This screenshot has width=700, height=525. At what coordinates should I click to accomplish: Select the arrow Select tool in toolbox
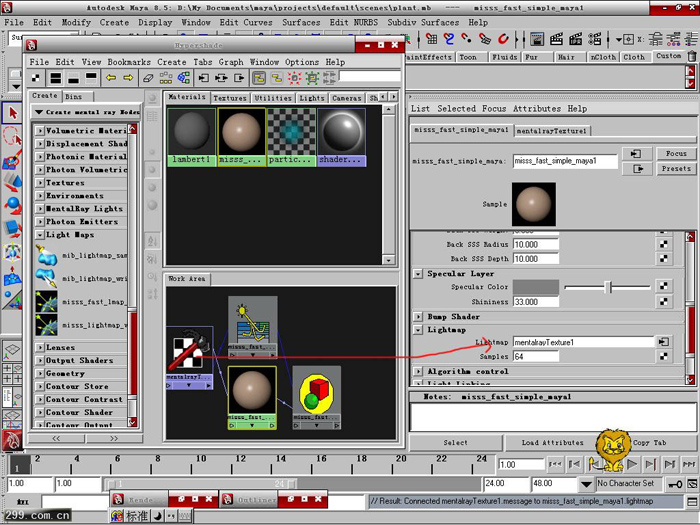coord(12,113)
